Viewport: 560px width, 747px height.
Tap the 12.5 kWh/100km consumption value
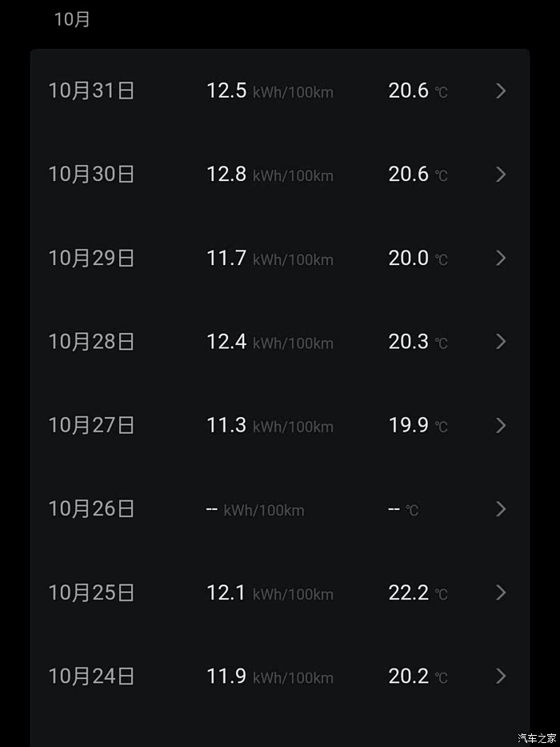coord(270,91)
